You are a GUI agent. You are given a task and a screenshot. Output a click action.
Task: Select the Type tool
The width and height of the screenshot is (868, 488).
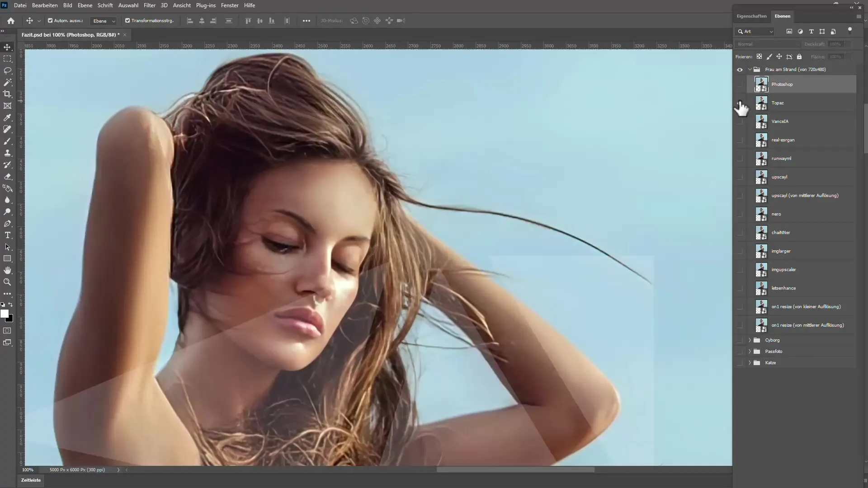tap(8, 235)
